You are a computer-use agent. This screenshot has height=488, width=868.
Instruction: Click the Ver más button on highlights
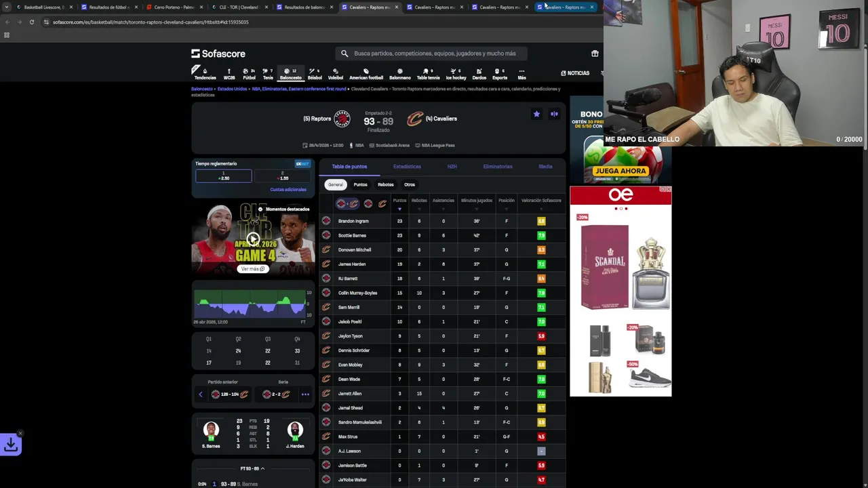click(253, 269)
